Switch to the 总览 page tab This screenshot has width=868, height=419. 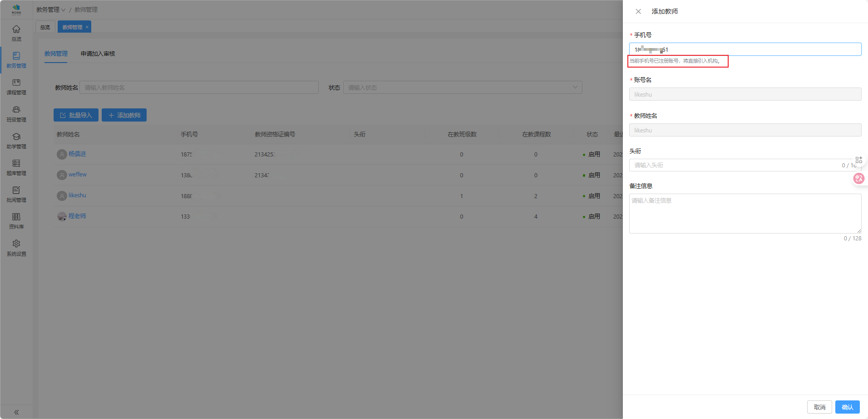coord(45,27)
